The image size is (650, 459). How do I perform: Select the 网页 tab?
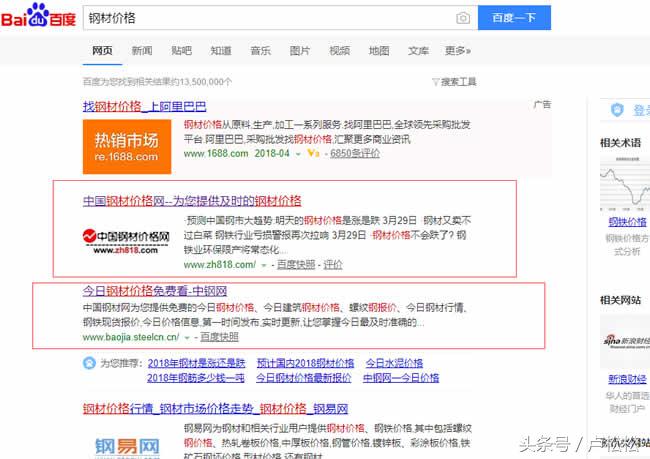point(102,51)
